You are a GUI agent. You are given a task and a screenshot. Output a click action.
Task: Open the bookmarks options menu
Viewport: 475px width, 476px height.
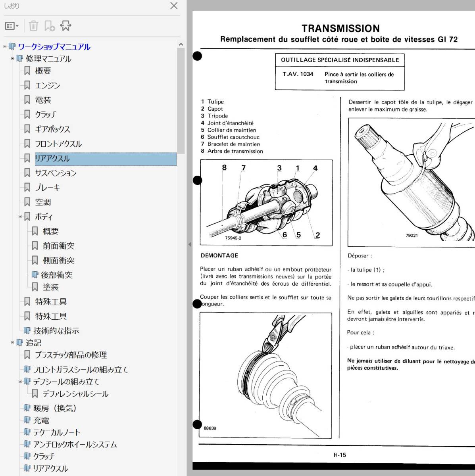(12, 26)
